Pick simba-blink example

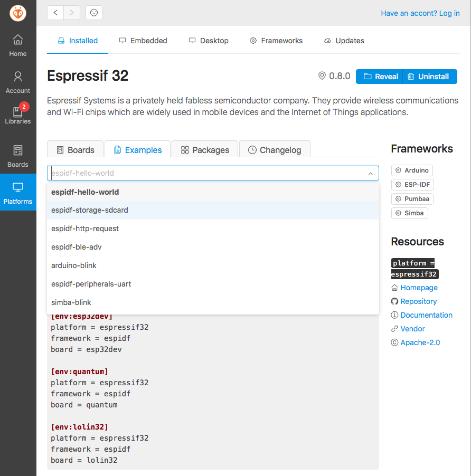coord(213,303)
